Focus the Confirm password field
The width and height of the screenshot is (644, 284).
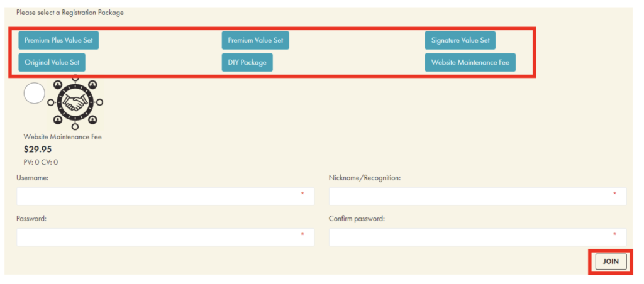pos(478,238)
